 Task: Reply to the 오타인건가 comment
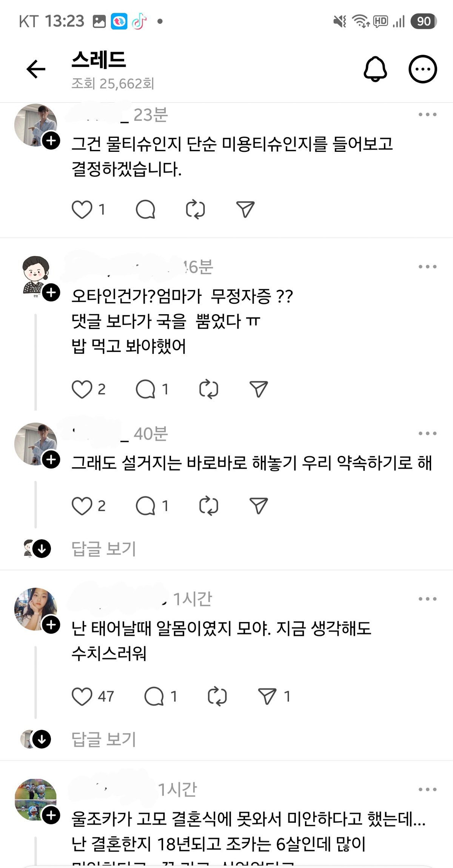pyautogui.click(x=145, y=389)
